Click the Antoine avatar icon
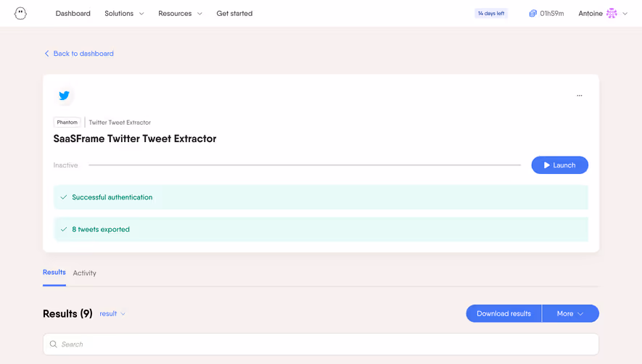The width and height of the screenshot is (642, 364). coord(612,14)
